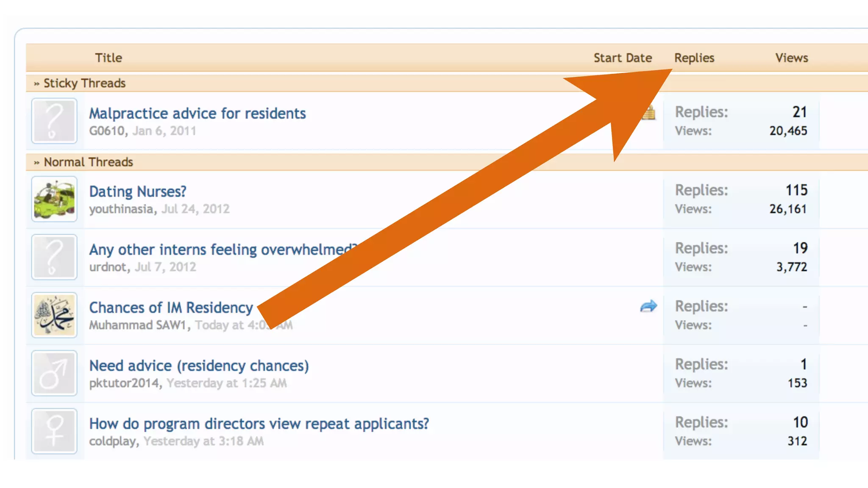Click Muhammad SAW1's calligraphy avatar
The width and height of the screenshot is (868, 488).
[x=54, y=315]
